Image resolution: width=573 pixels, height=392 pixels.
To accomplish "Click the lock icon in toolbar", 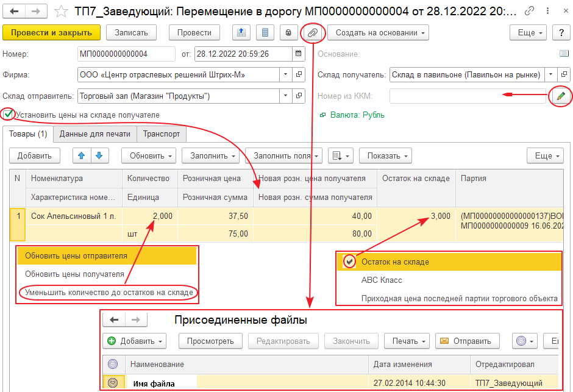I will 288,33.
